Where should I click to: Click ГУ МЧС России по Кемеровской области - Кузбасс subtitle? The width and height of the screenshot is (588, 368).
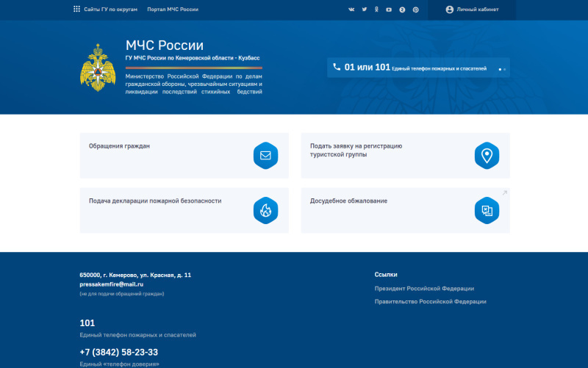tap(193, 58)
